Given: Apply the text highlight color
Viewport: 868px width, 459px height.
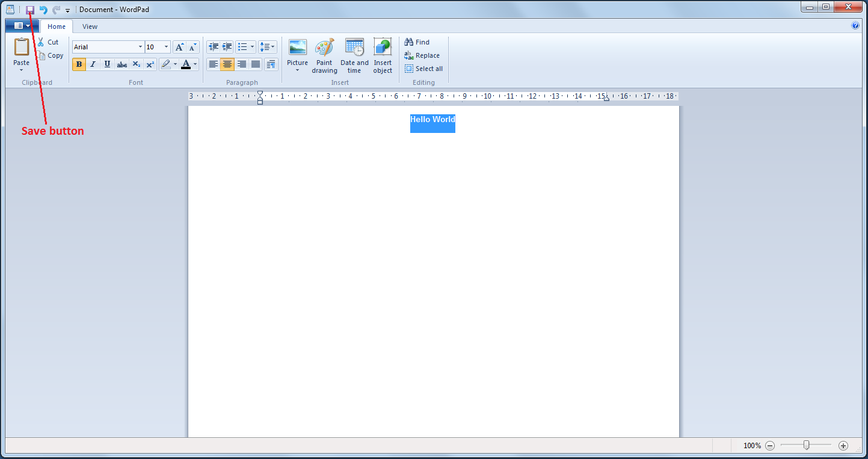Looking at the screenshot, I should [165, 64].
